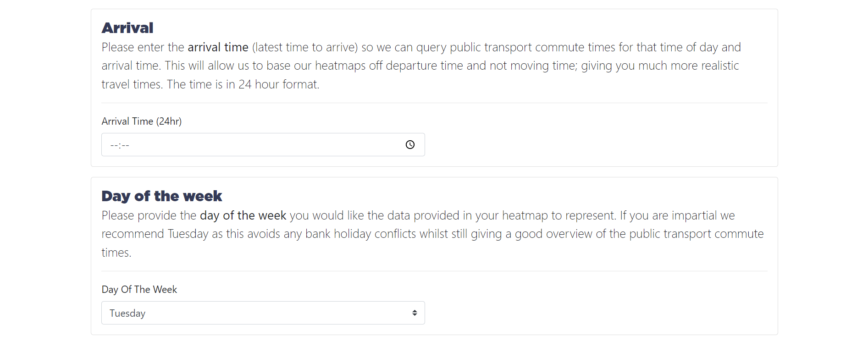Click the '24 hour format' sentence
868x341 pixels.
click(x=243, y=84)
